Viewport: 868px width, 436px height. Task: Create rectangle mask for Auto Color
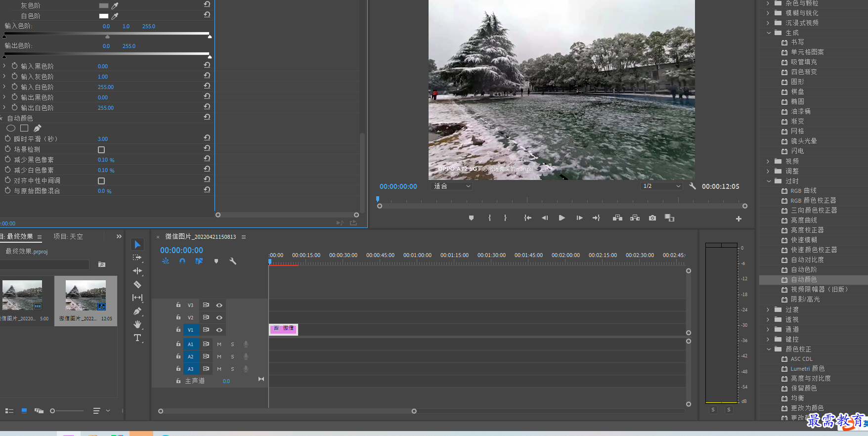click(x=24, y=128)
